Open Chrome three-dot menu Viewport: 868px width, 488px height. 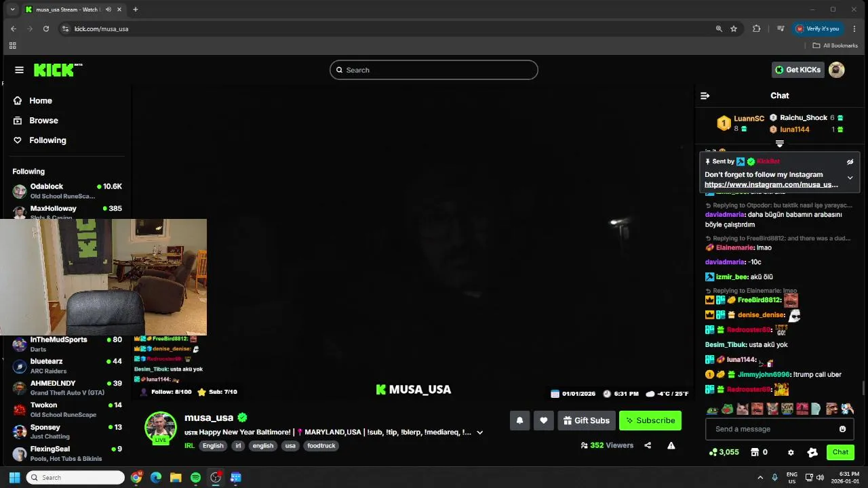pos(854,28)
